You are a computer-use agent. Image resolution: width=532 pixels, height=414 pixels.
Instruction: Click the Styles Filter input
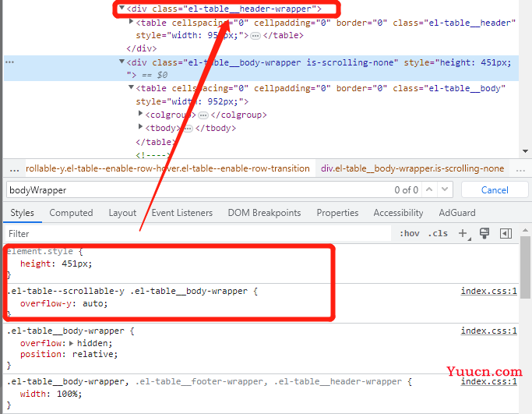click(198, 234)
